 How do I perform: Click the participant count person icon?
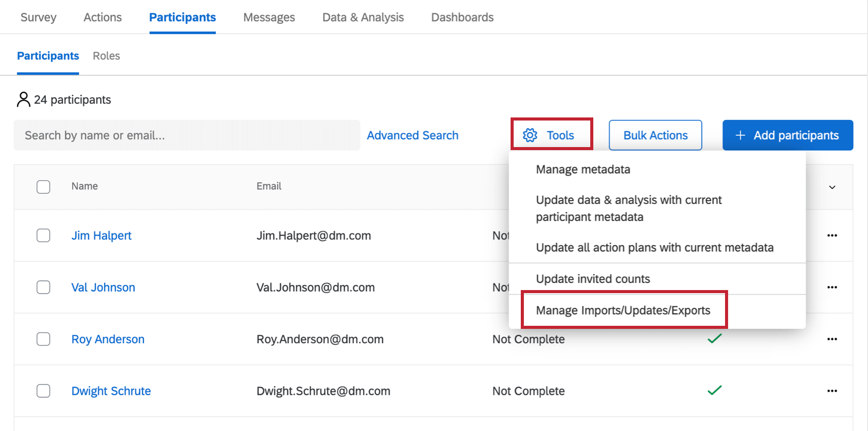23,100
